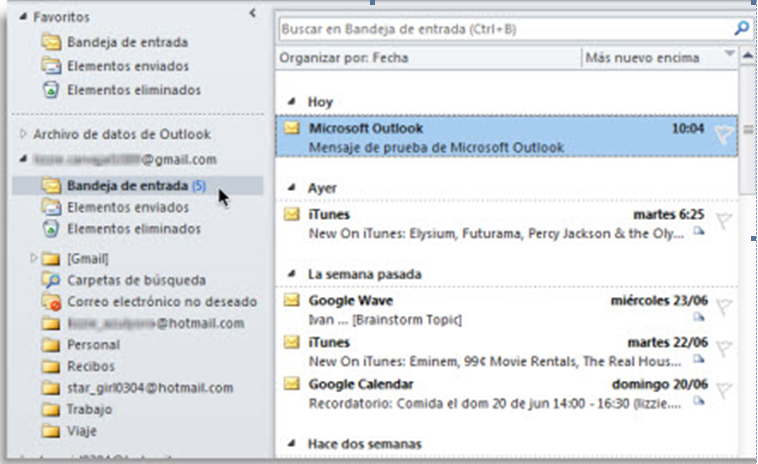Collapse Hace dos semanas group
Screen dimensions: 758x464
coord(292,443)
